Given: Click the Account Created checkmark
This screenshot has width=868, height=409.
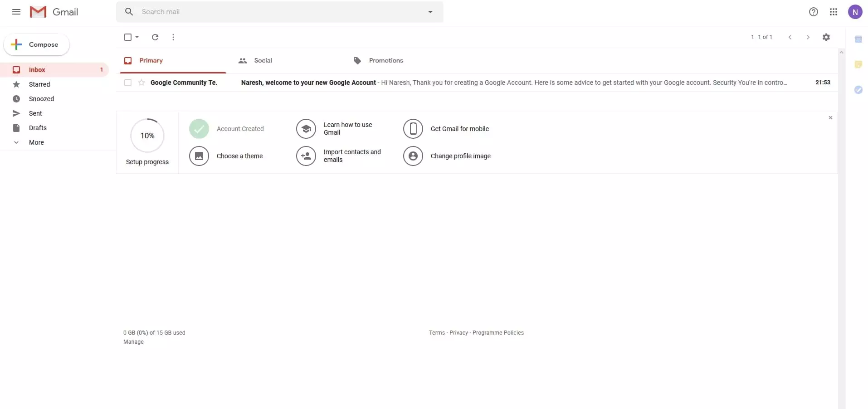Looking at the screenshot, I should click(x=199, y=129).
